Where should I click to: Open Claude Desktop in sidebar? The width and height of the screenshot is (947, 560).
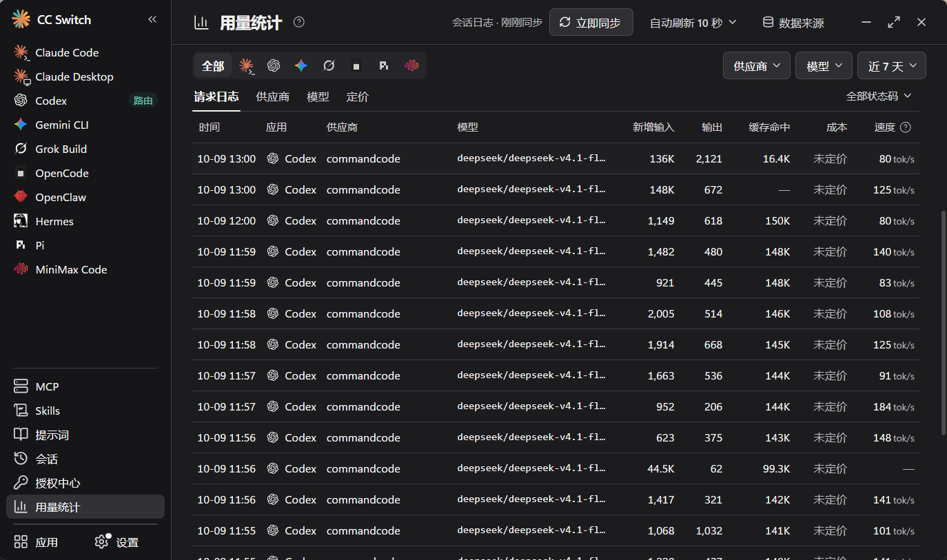pos(85,76)
